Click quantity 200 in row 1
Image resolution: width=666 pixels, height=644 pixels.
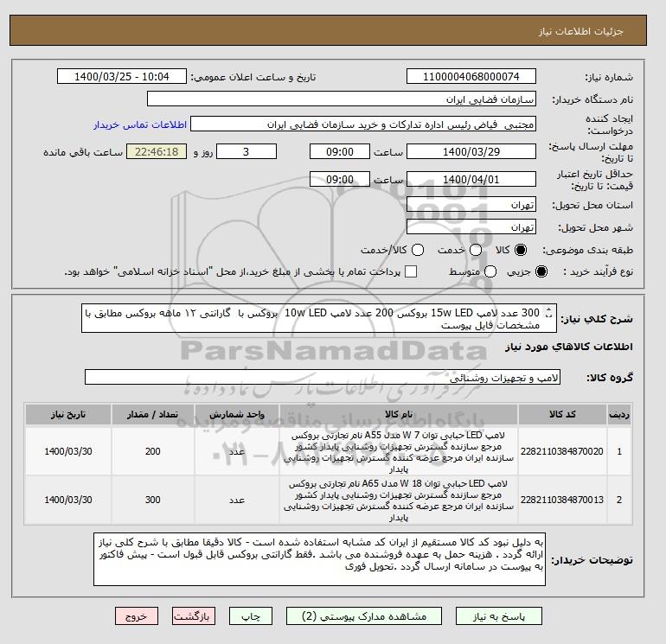click(152, 451)
